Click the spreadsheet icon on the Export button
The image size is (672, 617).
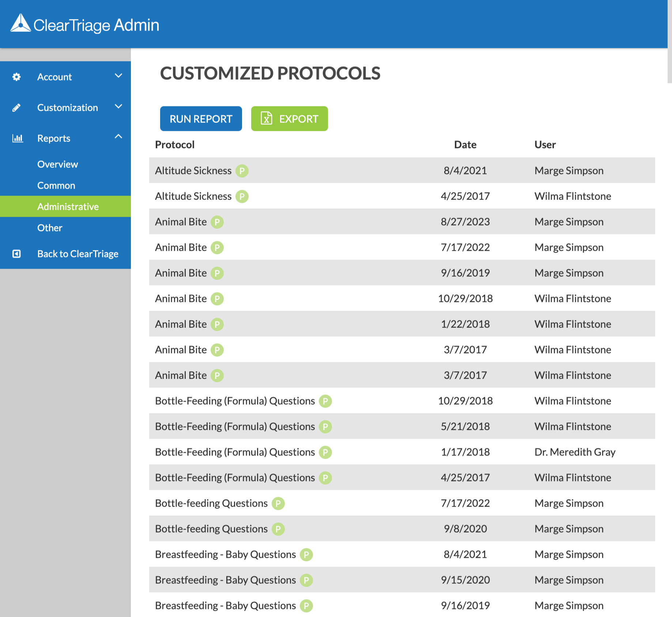click(x=266, y=118)
